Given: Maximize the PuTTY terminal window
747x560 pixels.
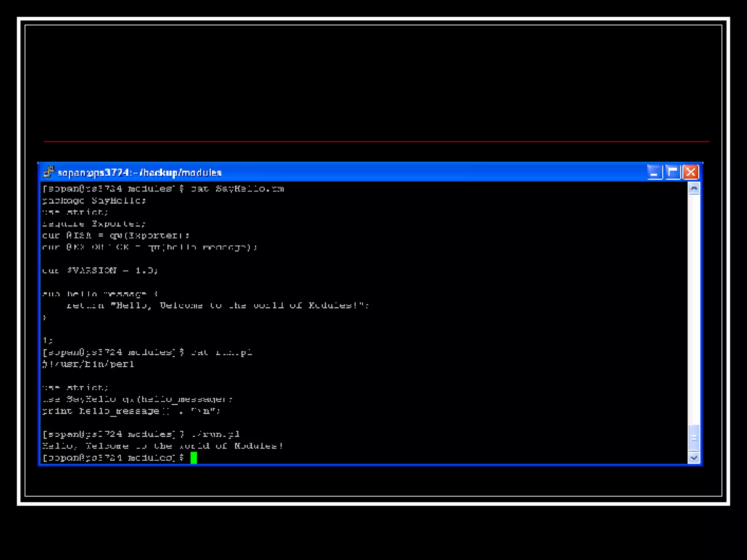Looking at the screenshot, I should [672, 172].
